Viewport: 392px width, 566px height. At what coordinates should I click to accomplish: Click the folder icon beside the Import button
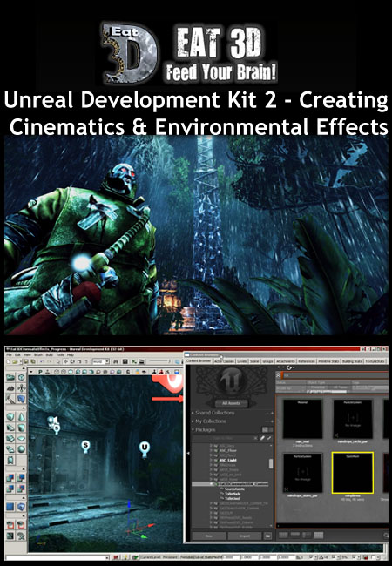pos(267,536)
